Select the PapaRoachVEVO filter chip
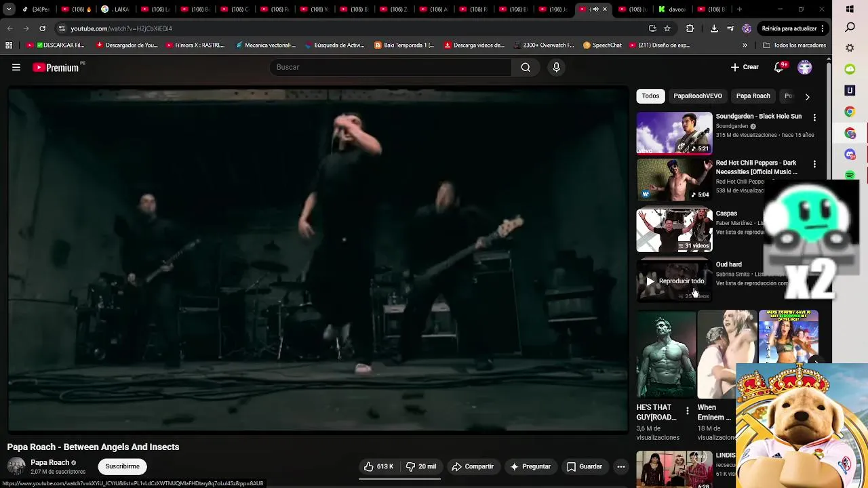This screenshot has height=488, width=868. tap(698, 96)
